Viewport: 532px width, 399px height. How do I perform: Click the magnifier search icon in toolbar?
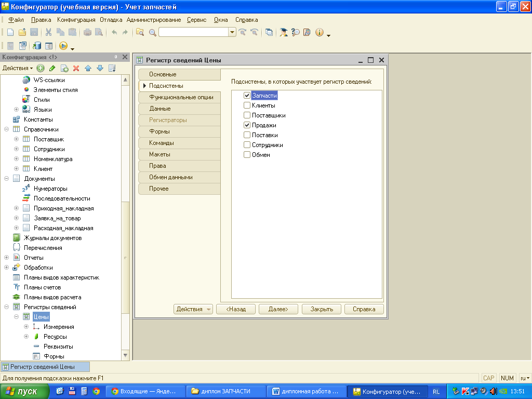coord(152,33)
